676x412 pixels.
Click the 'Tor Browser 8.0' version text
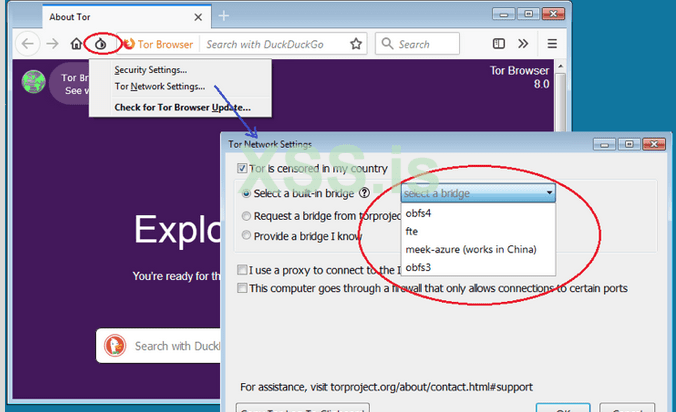coord(519,77)
